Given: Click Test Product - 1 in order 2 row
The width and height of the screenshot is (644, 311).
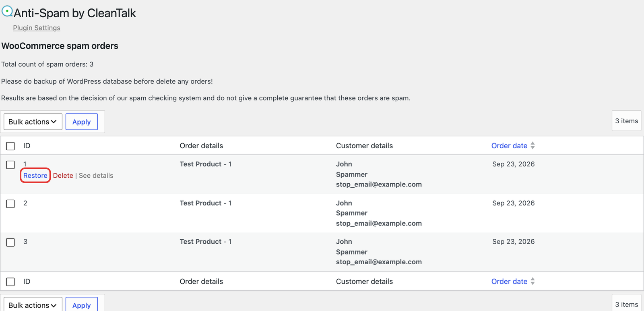Looking at the screenshot, I should click(x=206, y=203).
